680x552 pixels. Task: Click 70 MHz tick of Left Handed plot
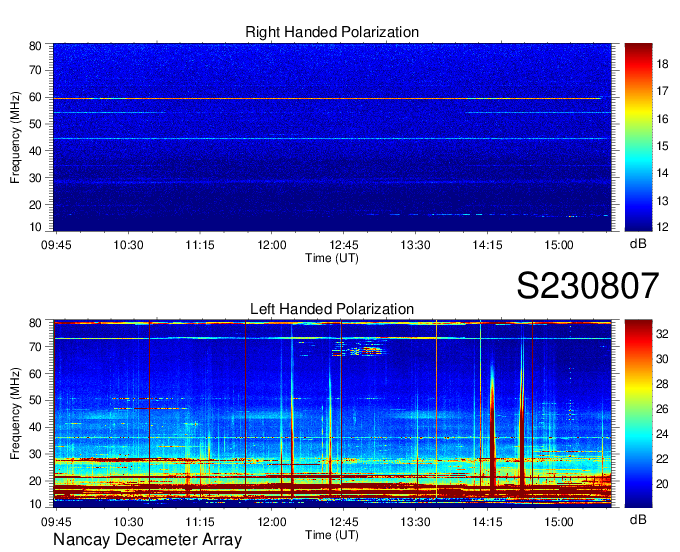(35, 347)
